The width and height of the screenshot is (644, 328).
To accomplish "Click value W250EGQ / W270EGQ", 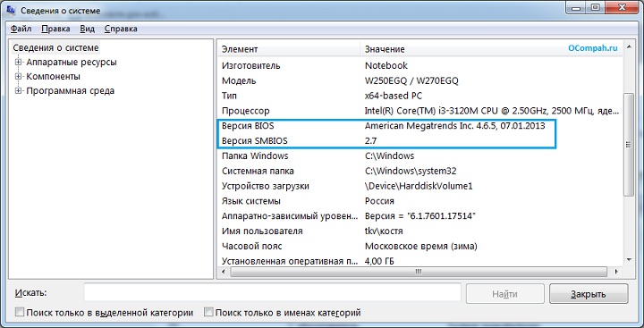I will tap(411, 80).
